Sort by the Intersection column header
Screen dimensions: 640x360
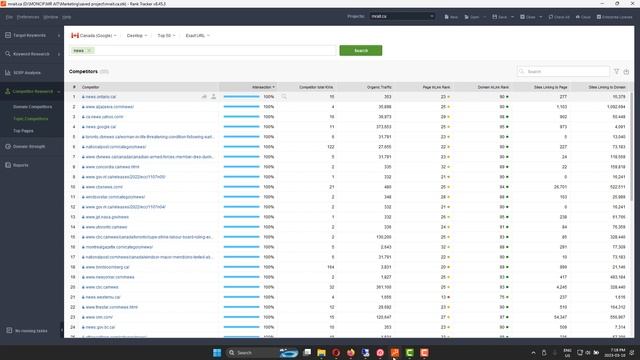click(248, 87)
